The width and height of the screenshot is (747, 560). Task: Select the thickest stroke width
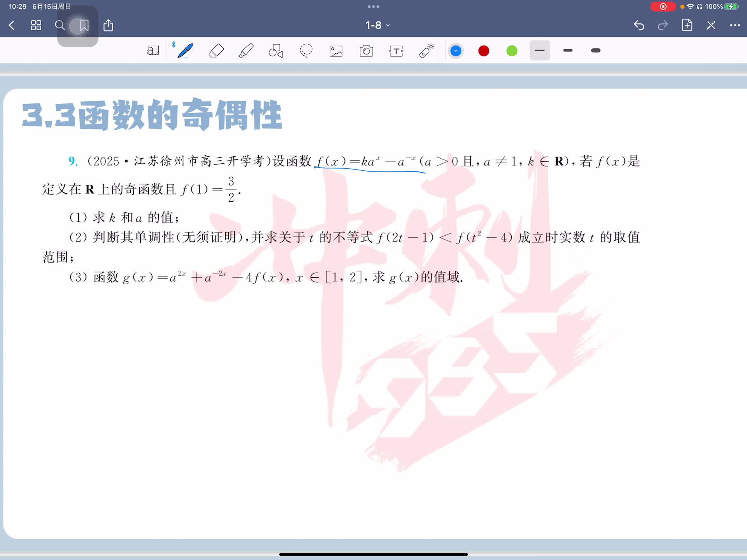(596, 51)
